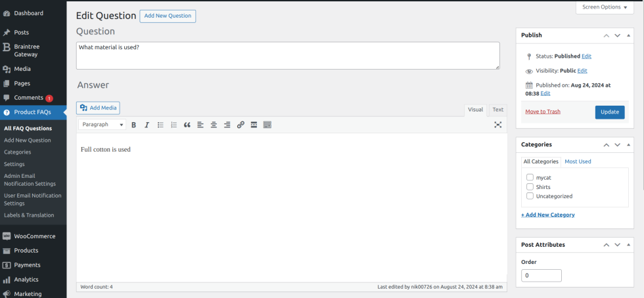The image size is (644, 298).
Task: Click into the answer editor body
Action: click(292, 207)
